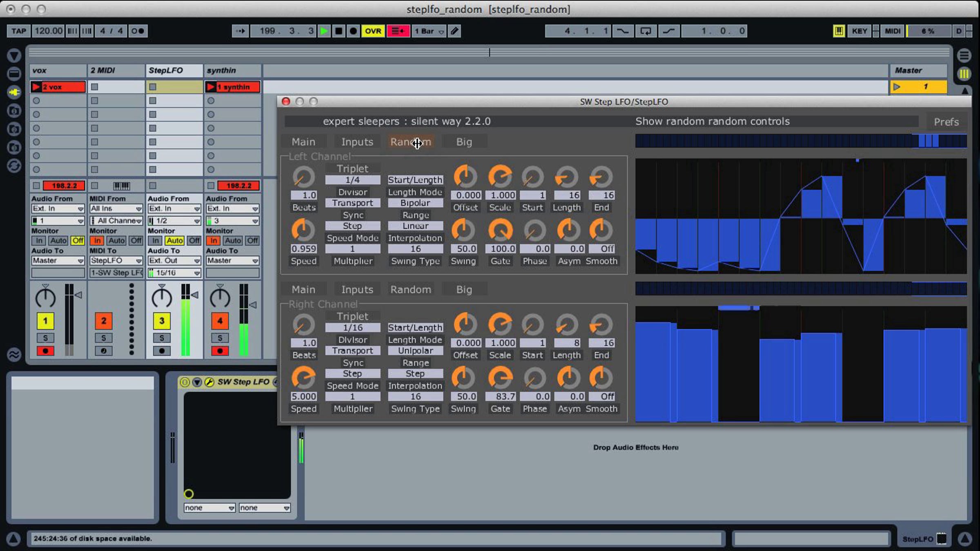Open 2 MIDI track 'All Ins' dropdown
980x551 pixels.
[116, 209]
